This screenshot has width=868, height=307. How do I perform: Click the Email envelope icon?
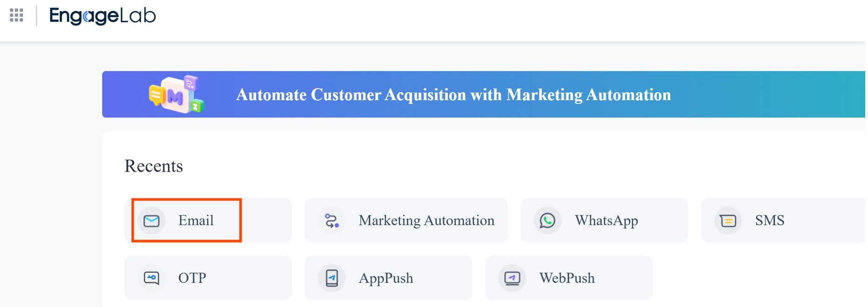(151, 220)
